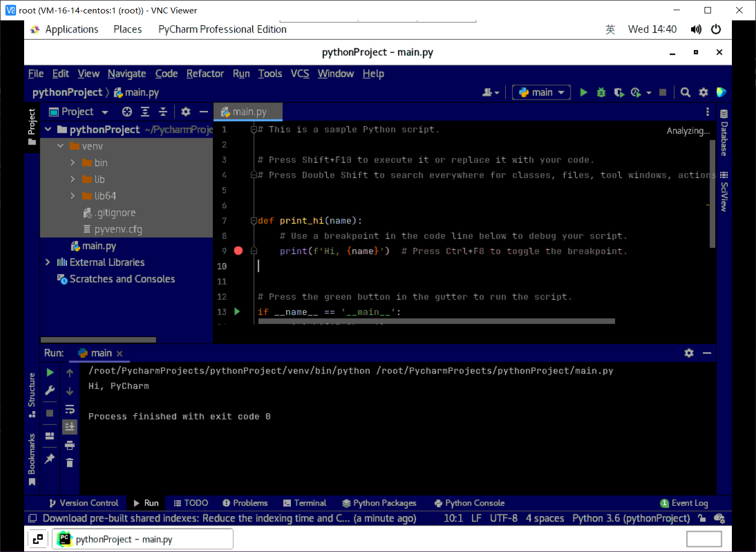Toggle the breakpoint on line 9

click(238, 251)
